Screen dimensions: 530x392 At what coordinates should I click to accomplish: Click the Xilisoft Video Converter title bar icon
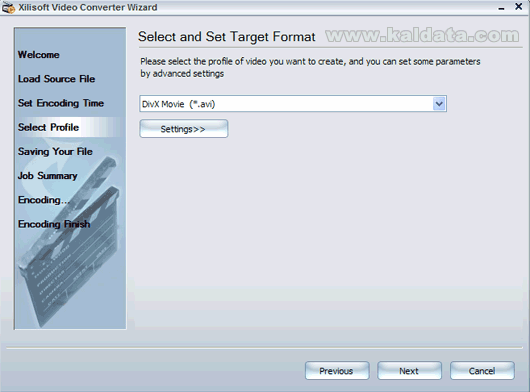click(x=8, y=7)
